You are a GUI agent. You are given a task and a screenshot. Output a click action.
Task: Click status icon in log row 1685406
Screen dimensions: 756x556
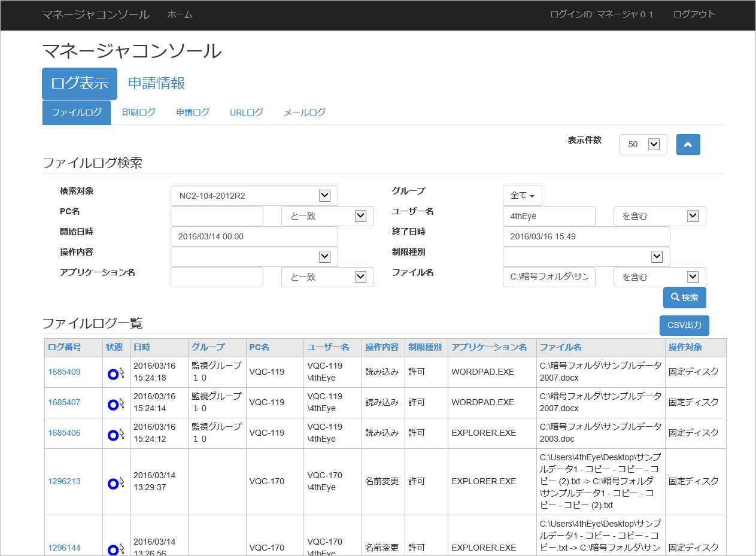[x=116, y=435]
